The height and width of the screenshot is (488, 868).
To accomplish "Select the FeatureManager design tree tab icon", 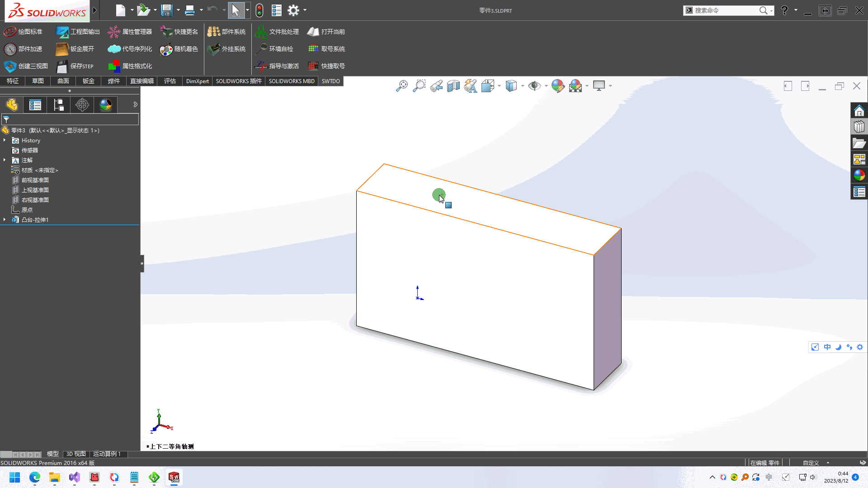I will [12, 105].
